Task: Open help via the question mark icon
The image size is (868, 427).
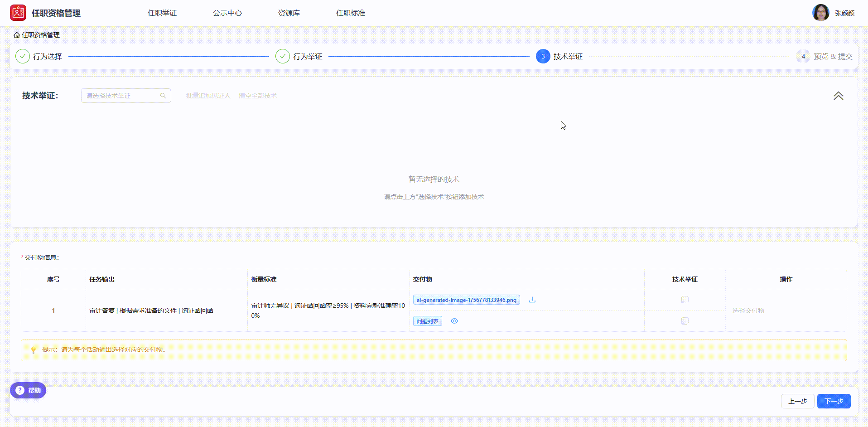Action: coord(19,390)
